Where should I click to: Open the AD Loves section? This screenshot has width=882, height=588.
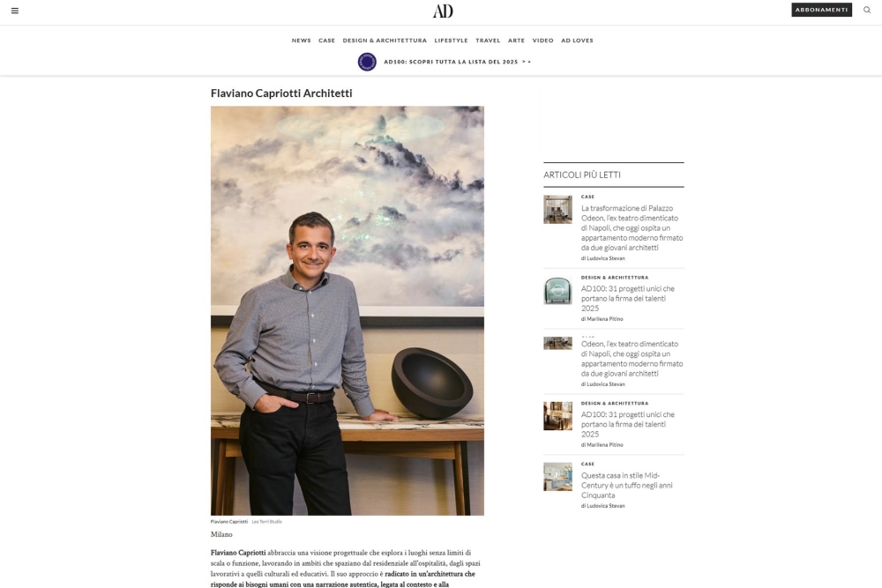[x=577, y=41]
